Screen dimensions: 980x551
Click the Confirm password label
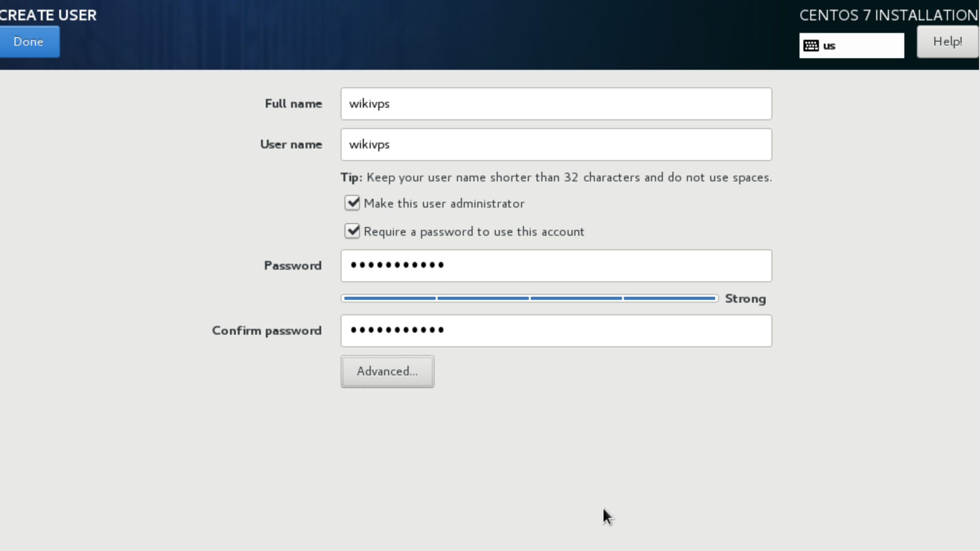(x=267, y=330)
